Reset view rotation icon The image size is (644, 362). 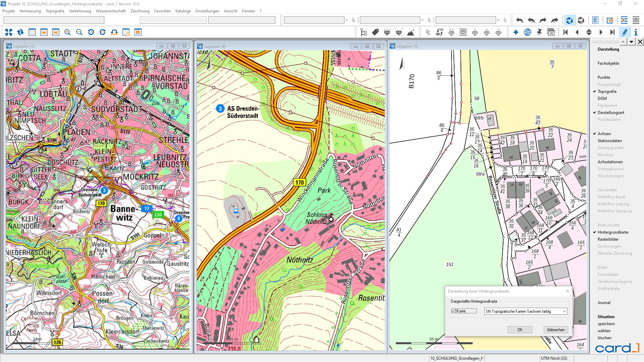114,32
